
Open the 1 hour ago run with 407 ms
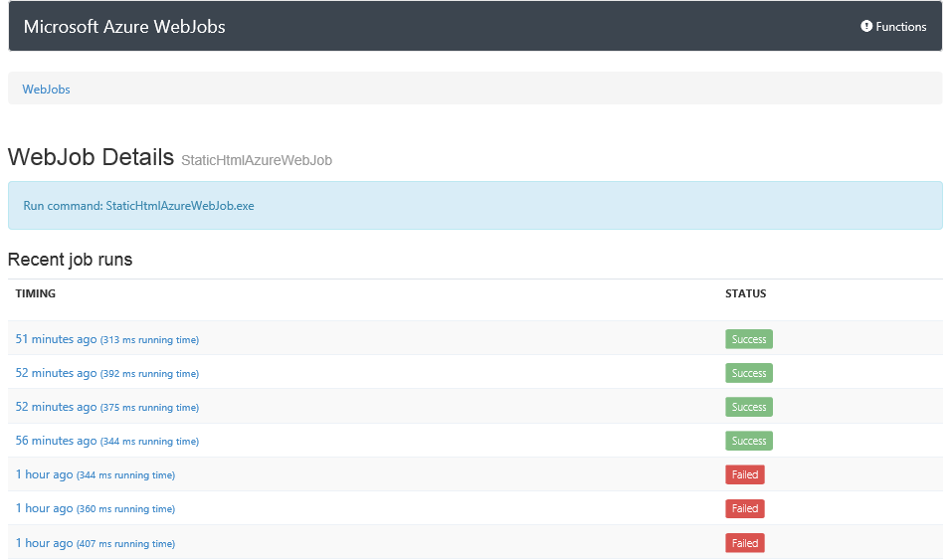pyautogui.click(x=45, y=543)
